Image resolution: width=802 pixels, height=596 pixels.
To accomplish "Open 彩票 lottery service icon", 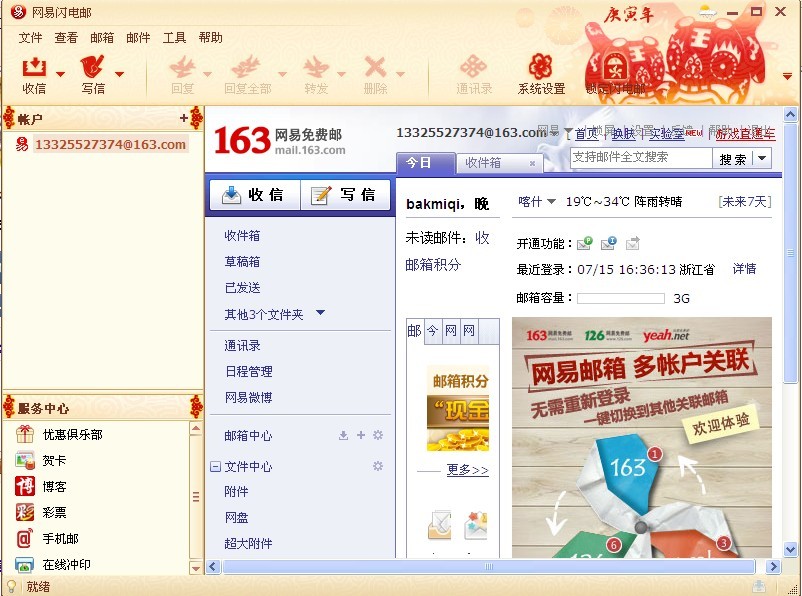I will [25, 512].
